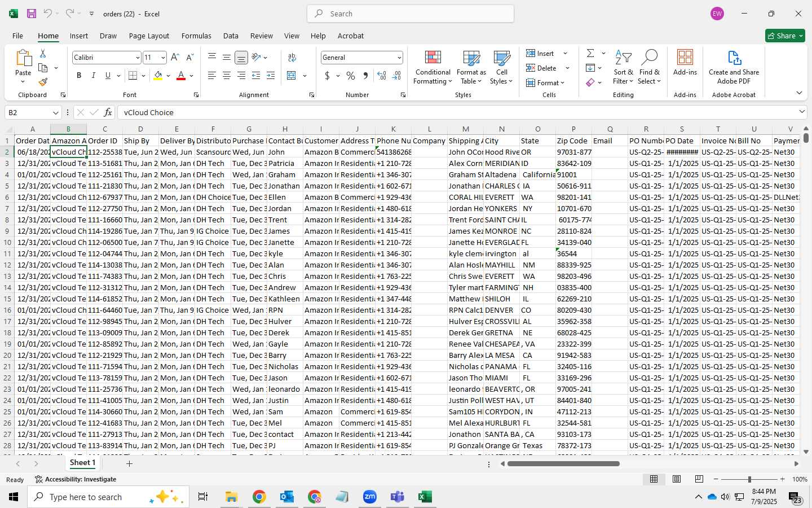The width and height of the screenshot is (812, 508).
Task: Toggle Italic formatting
Action: 93,76
